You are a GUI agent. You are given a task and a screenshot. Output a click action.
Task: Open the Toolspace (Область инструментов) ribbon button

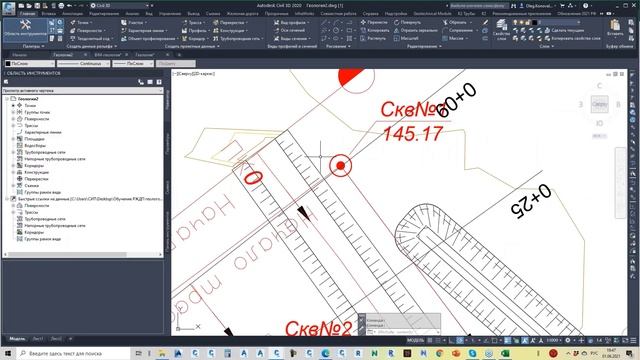25,29
